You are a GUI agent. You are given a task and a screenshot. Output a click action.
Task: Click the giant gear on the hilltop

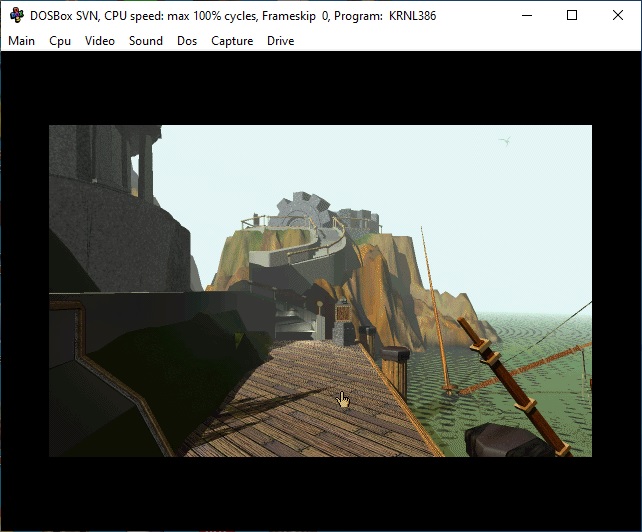pos(303,208)
